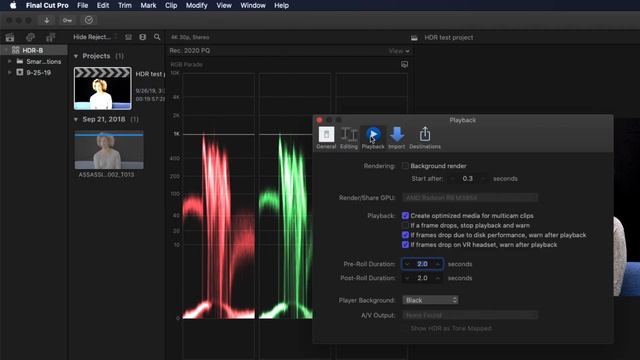This screenshot has height=360, width=640.
Task: Open the Final Cut Pro menu
Action: (x=47, y=5)
